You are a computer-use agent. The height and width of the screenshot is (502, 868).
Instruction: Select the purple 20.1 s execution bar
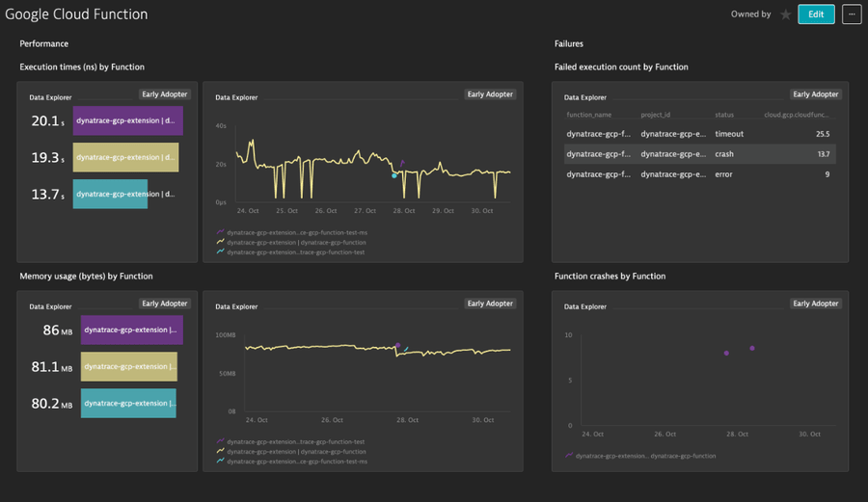128,120
